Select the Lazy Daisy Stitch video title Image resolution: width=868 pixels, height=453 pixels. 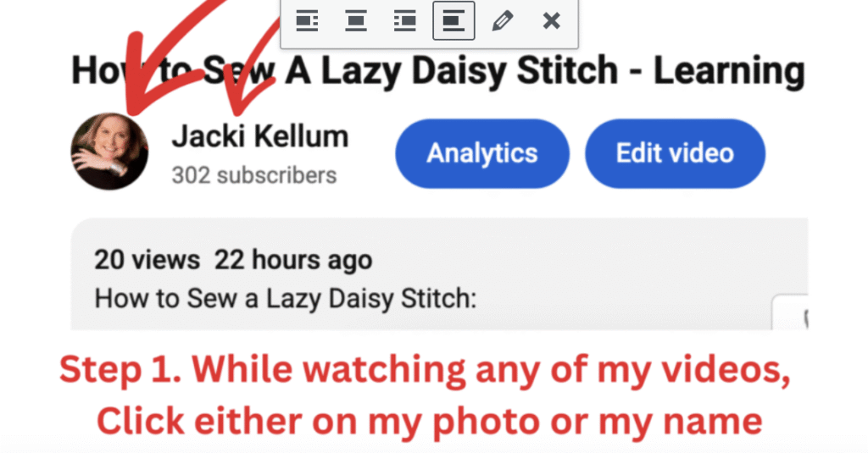click(438, 71)
